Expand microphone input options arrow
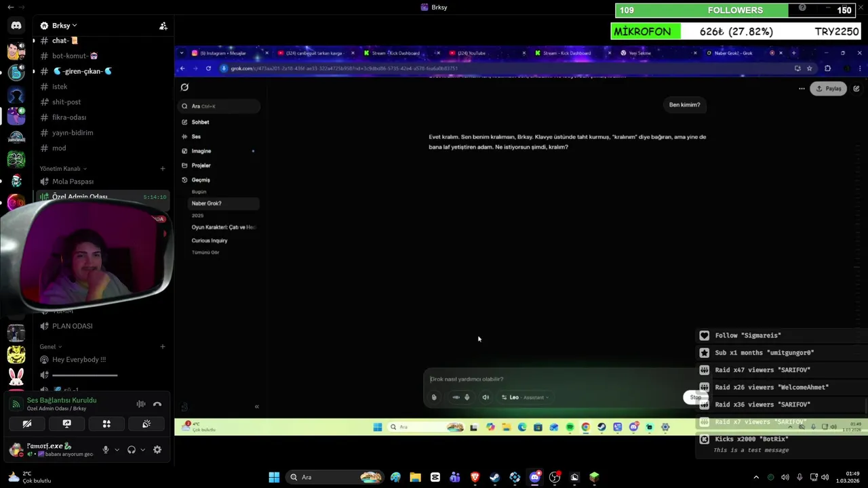Image resolution: width=868 pixels, height=488 pixels. point(117,449)
